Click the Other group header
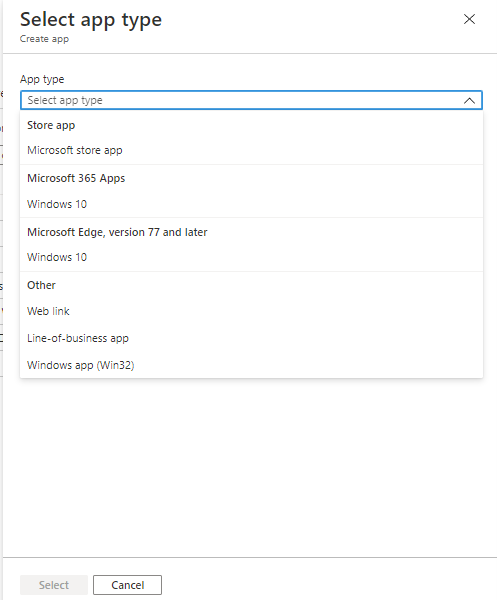The image size is (497, 600). [41, 285]
